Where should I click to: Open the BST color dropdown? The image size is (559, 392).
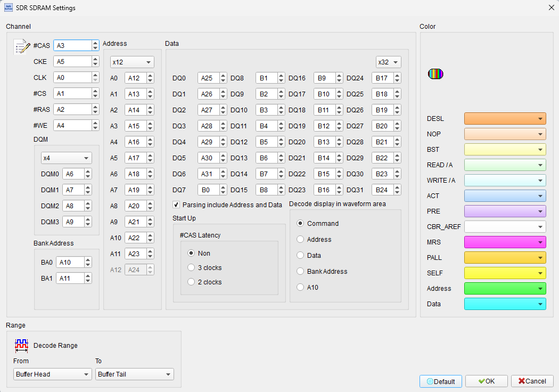(x=505, y=150)
